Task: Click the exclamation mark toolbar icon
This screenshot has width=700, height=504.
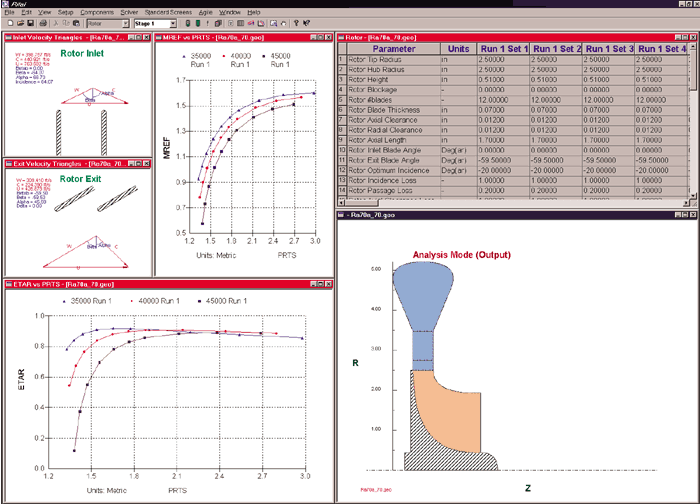Action: point(208,23)
